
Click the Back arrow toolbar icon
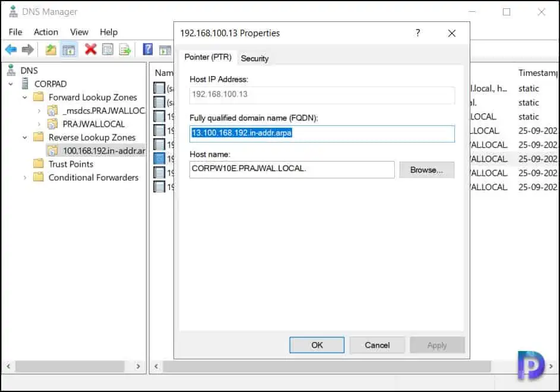11,49
